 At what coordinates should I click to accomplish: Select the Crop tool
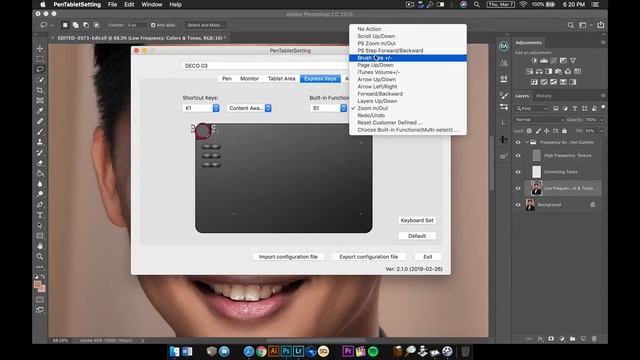click(40, 90)
